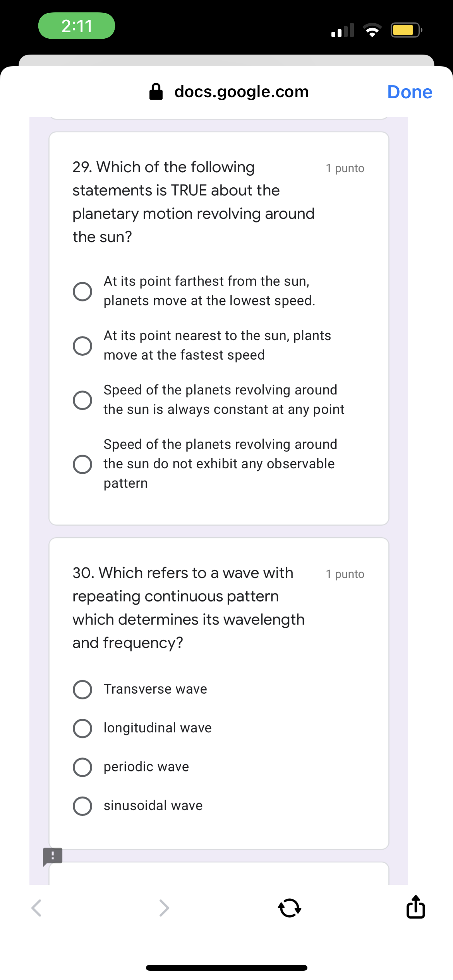453x980 pixels.
Task: Tap the battery status icon
Action: 406,30
